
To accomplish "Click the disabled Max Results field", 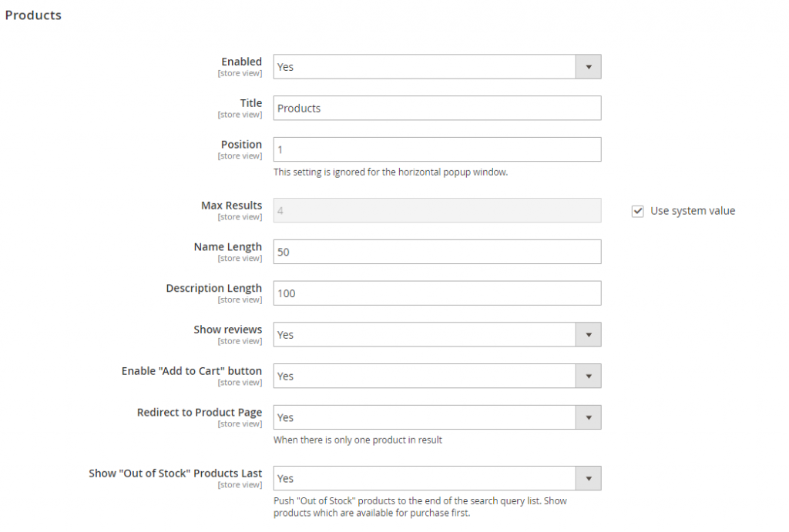I will [x=437, y=210].
